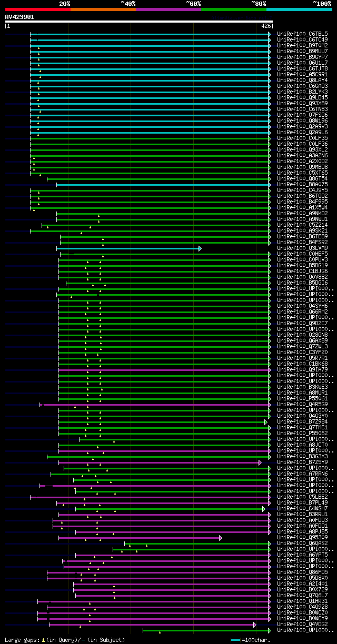Image resolution: width=337 pixels, height=644 pixels.
Task: Open hit UniRef100_Q6AX89
Action: (x=303, y=341)
